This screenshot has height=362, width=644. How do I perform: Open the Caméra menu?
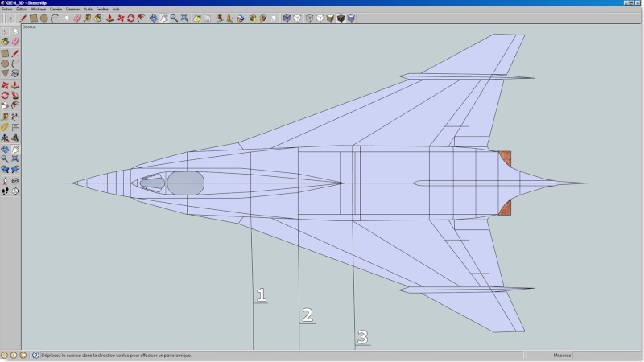(x=56, y=9)
